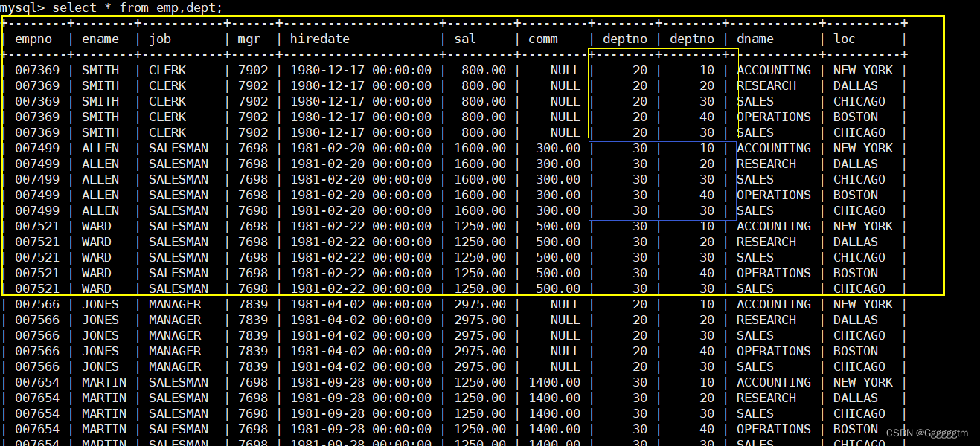Screen dimensions: 980x446
Task: Click "1600.00" in ALLEN's NEW YORK row
Action: click(x=480, y=148)
